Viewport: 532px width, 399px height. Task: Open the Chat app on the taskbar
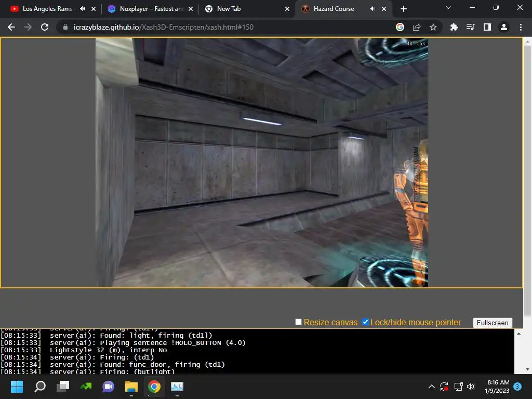coord(109,387)
